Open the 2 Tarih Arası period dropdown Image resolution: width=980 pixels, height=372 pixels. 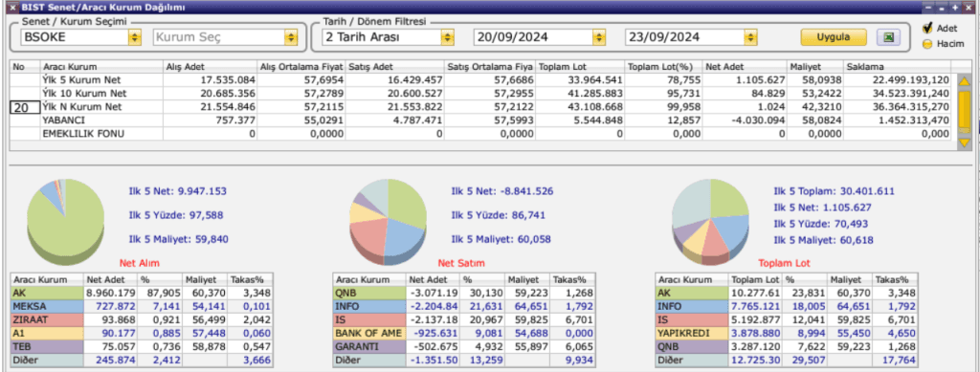pos(447,37)
